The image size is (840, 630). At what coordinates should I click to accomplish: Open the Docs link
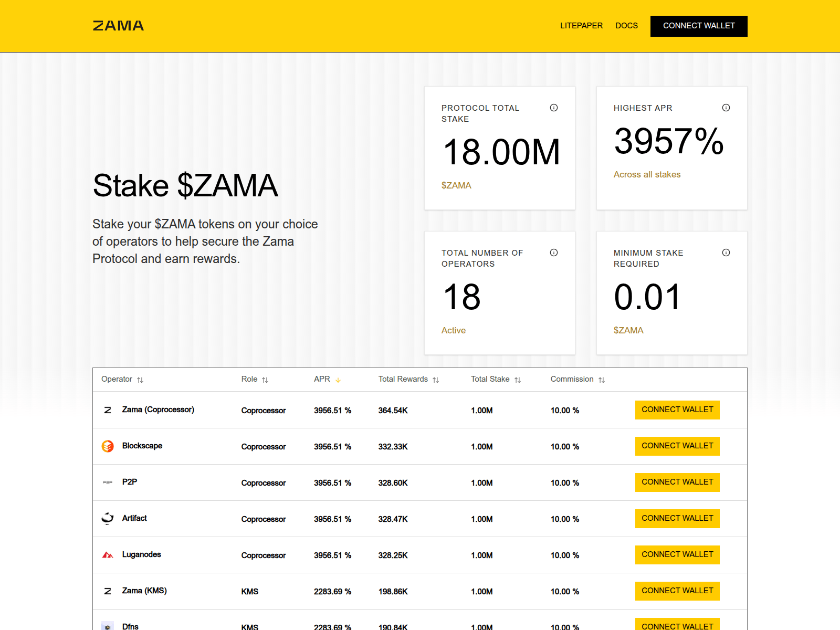click(x=626, y=26)
